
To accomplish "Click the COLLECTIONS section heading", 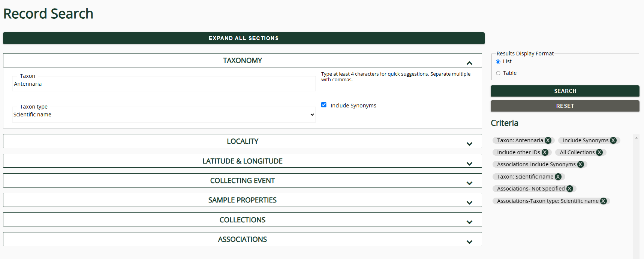I will click(x=243, y=220).
